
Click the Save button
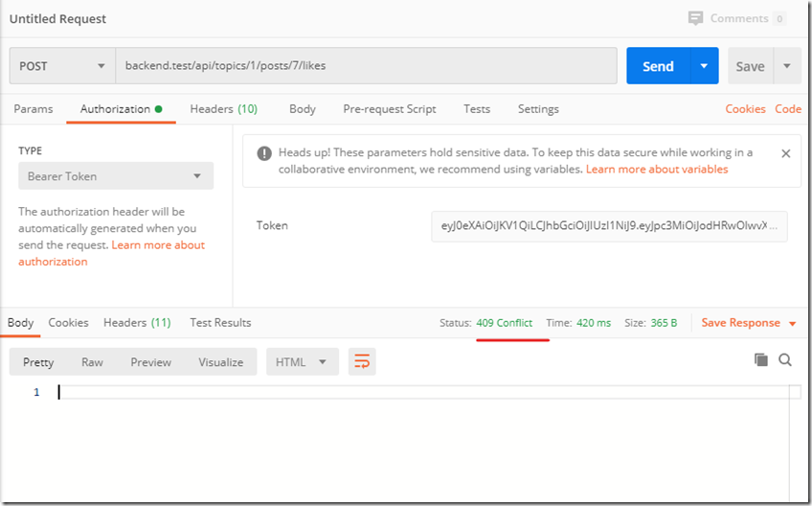pyautogui.click(x=751, y=66)
